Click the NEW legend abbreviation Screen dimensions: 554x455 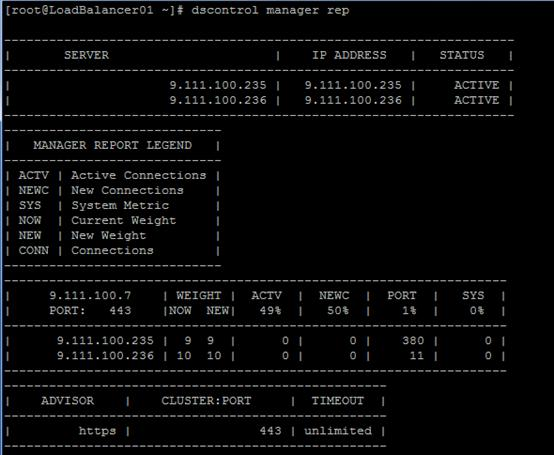click(x=30, y=235)
